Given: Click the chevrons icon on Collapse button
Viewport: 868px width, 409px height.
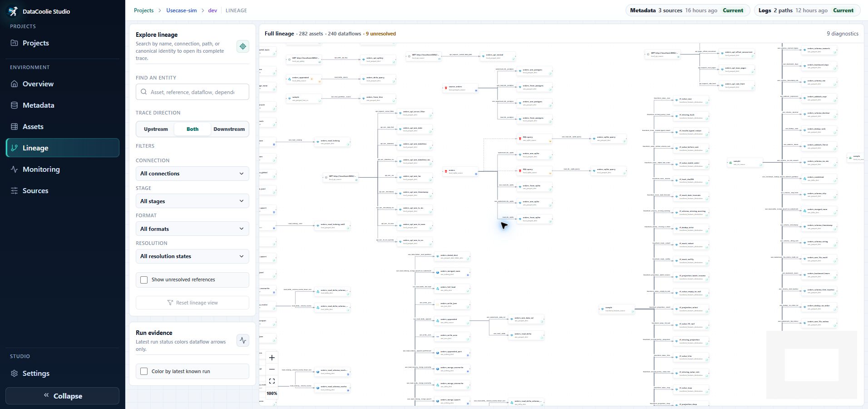Looking at the screenshot, I should point(46,395).
